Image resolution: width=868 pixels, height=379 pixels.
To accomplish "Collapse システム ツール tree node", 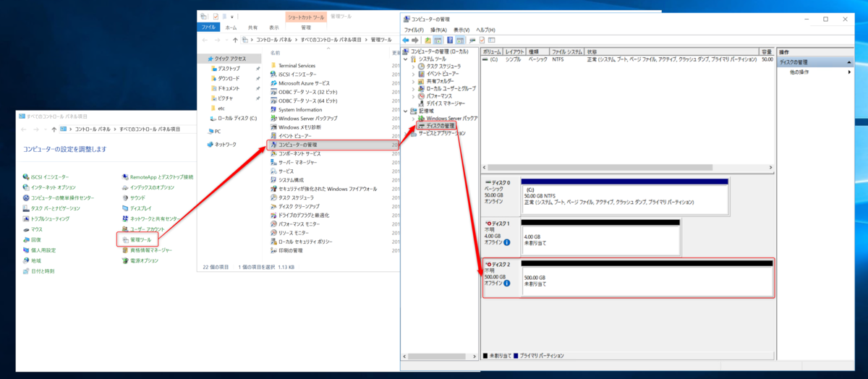I will pos(407,59).
